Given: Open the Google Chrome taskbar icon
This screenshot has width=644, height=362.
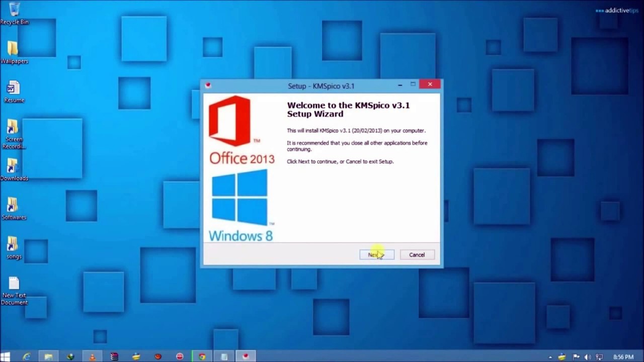Looking at the screenshot, I should tap(202, 357).
